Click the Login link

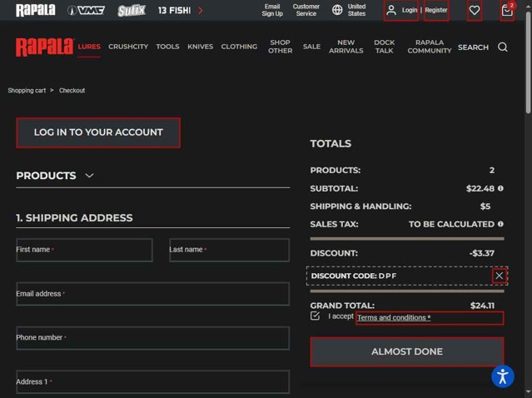click(x=410, y=10)
